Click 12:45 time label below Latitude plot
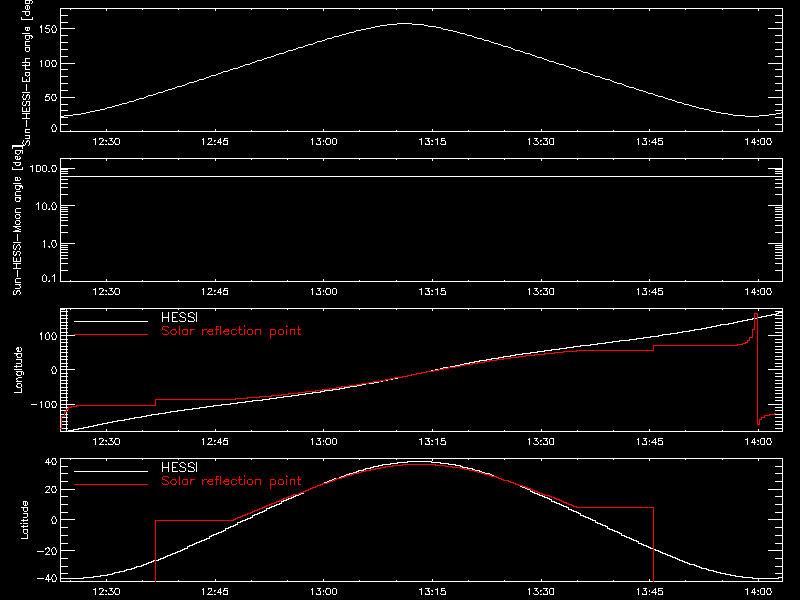The width and height of the screenshot is (800, 600). click(x=215, y=591)
